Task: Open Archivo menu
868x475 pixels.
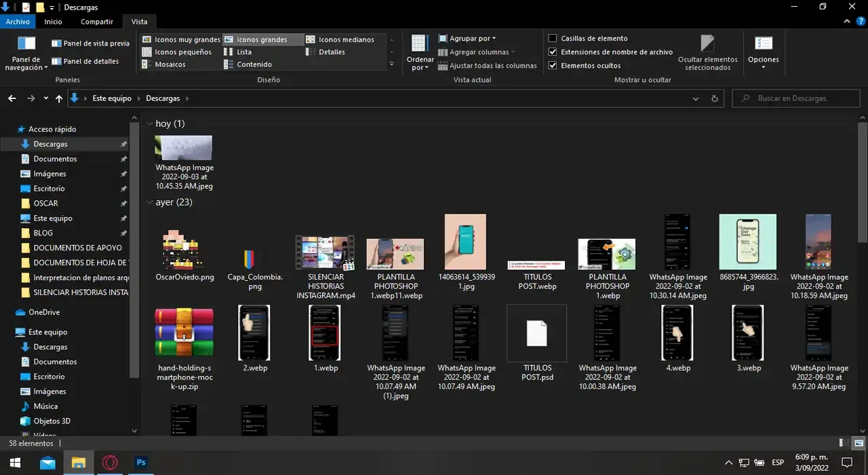Action: [18, 22]
